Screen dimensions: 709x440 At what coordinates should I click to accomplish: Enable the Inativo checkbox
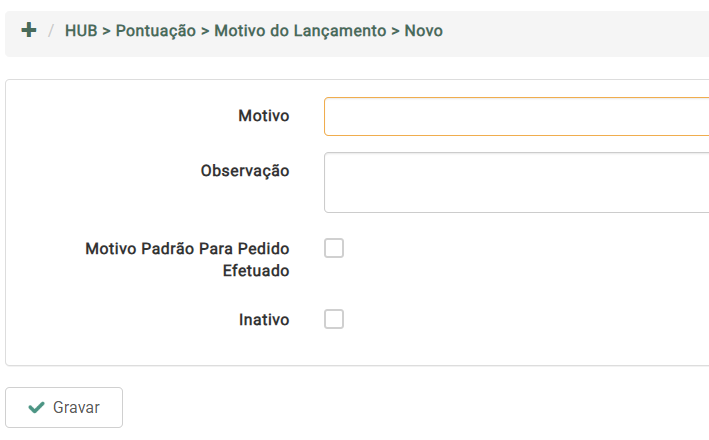pos(334,319)
